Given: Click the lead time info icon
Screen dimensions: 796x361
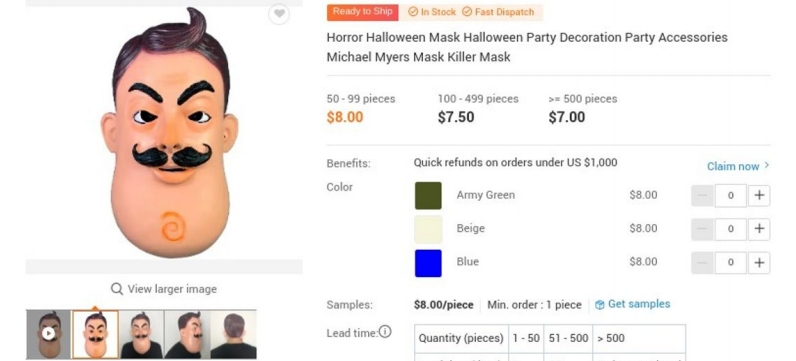Looking at the screenshot, I should pyautogui.click(x=385, y=332).
